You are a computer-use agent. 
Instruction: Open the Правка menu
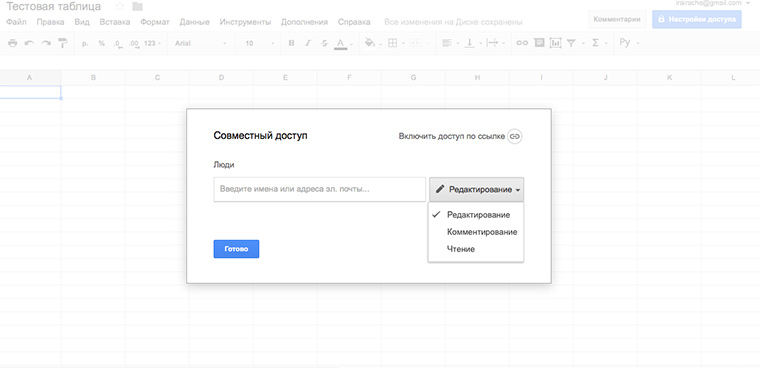click(50, 22)
